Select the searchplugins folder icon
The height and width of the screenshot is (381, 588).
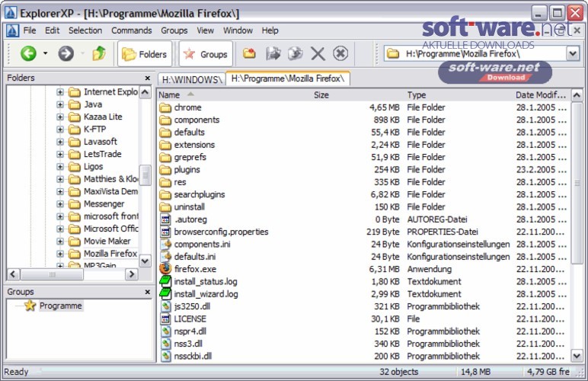[x=165, y=194]
